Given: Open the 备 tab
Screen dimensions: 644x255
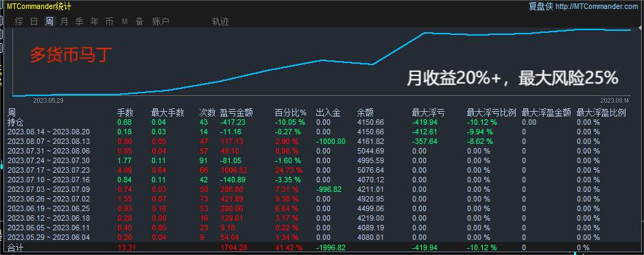Looking at the screenshot, I should tap(140, 22).
